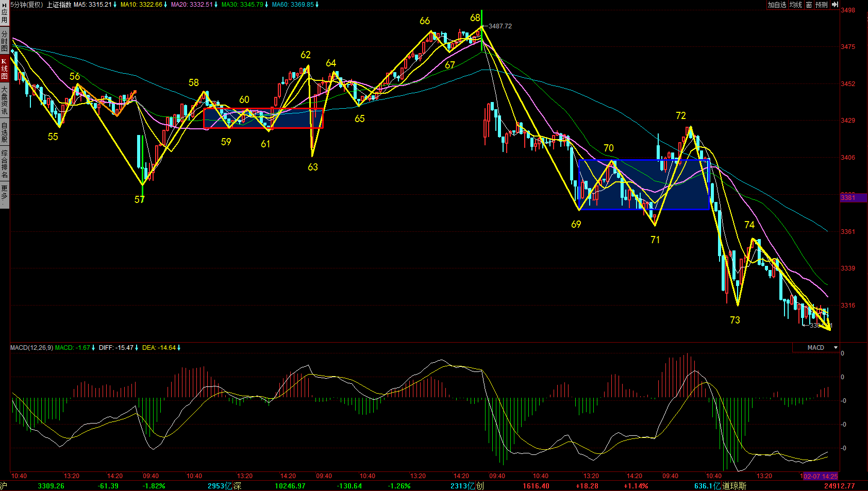This screenshot has height=491, width=868.
Task: Select the K线图 sidebar tab
Action: (4, 69)
